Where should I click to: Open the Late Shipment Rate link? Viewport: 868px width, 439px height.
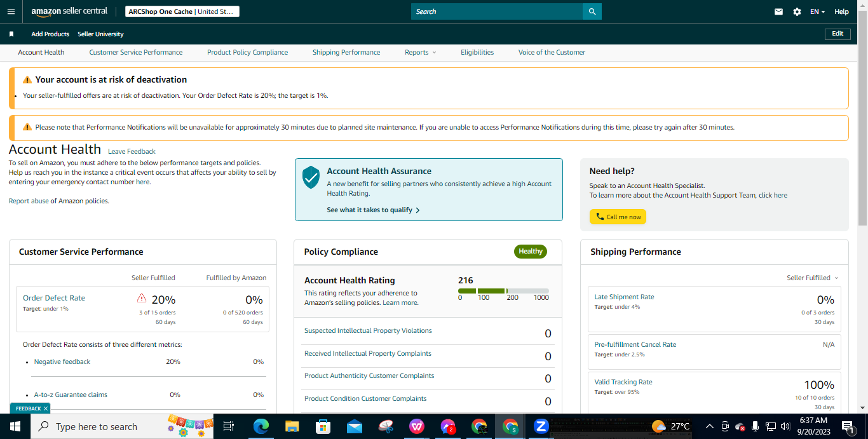pyautogui.click(x=624, y=297)
